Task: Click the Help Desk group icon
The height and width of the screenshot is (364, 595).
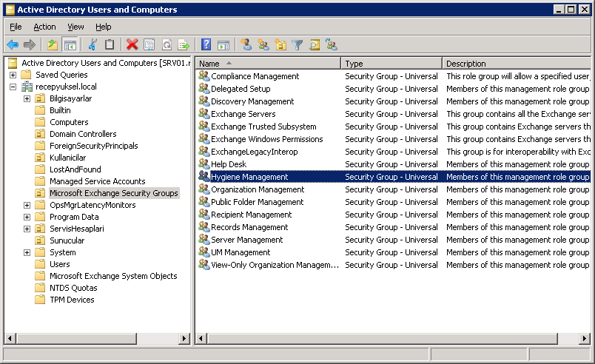Action: click(204, 164)
